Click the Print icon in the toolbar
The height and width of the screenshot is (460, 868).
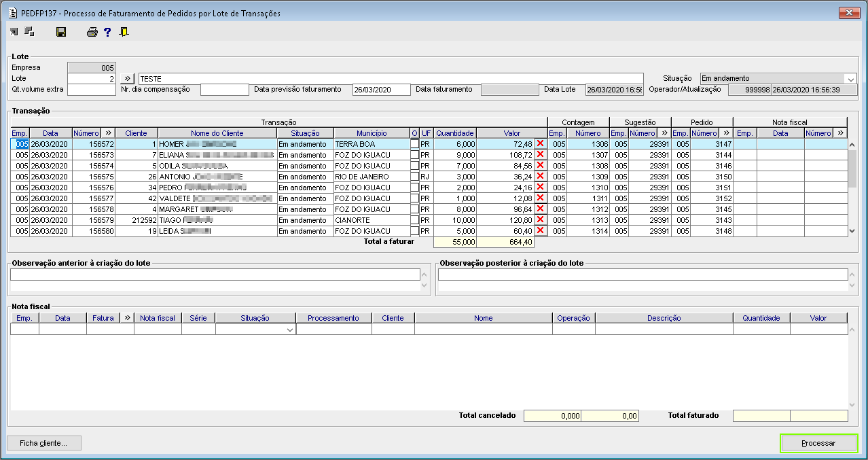pyautogui.click(x=92, y=32)
